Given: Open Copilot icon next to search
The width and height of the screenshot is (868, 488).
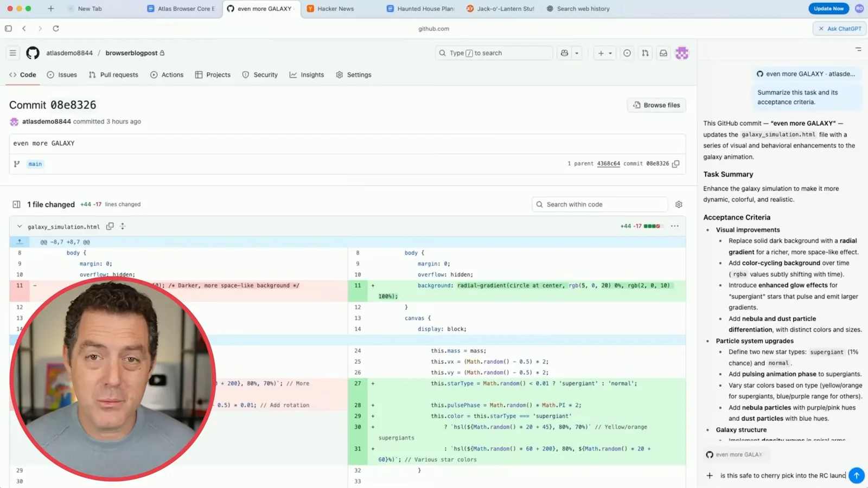Looking at the screenshot, I should click(x=565, y=53).
